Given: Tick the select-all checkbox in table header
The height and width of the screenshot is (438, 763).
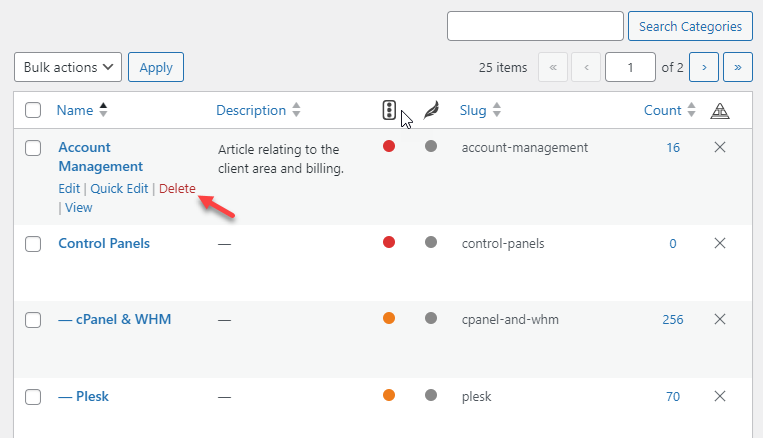Looking at the screenshot, I should [x=33, y=110].
